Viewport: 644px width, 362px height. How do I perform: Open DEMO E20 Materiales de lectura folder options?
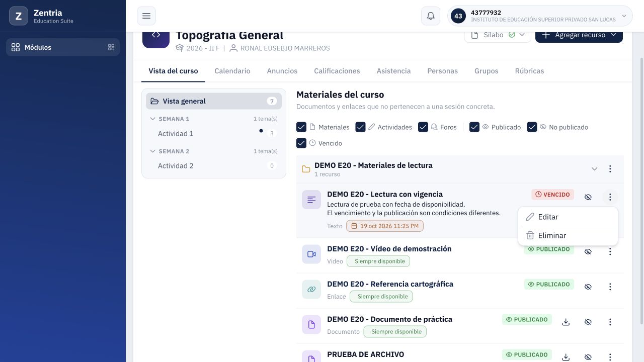point(610,169)
